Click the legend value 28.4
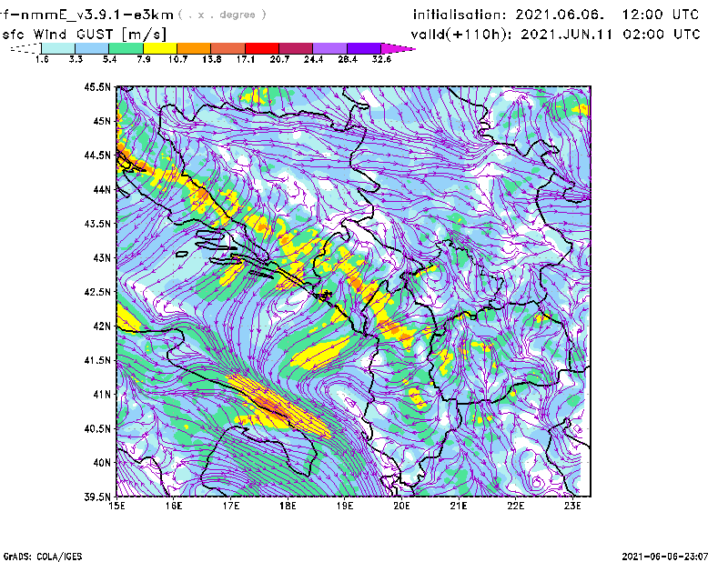Viewport: 728px width, 562px height. click(348, 59)
